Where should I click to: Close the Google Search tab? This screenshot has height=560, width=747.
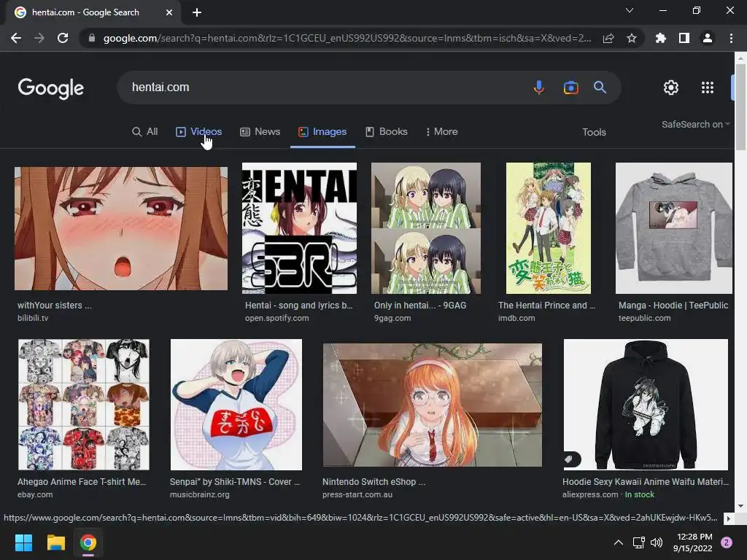169,12
